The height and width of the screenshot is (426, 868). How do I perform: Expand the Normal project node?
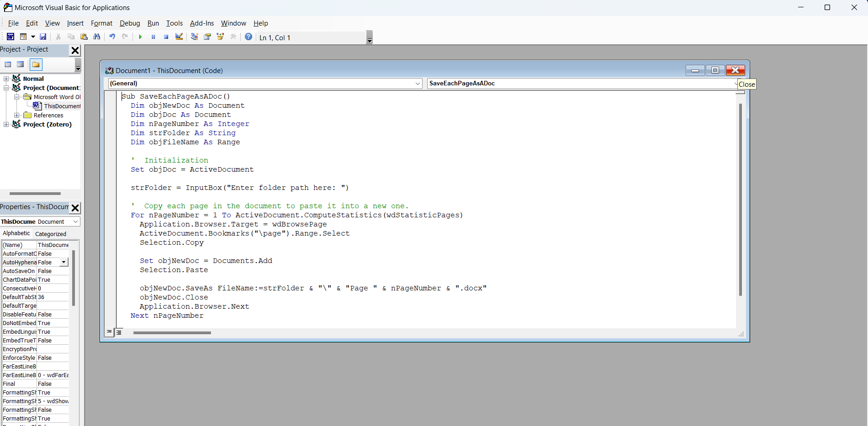click(x=6, y=79)
